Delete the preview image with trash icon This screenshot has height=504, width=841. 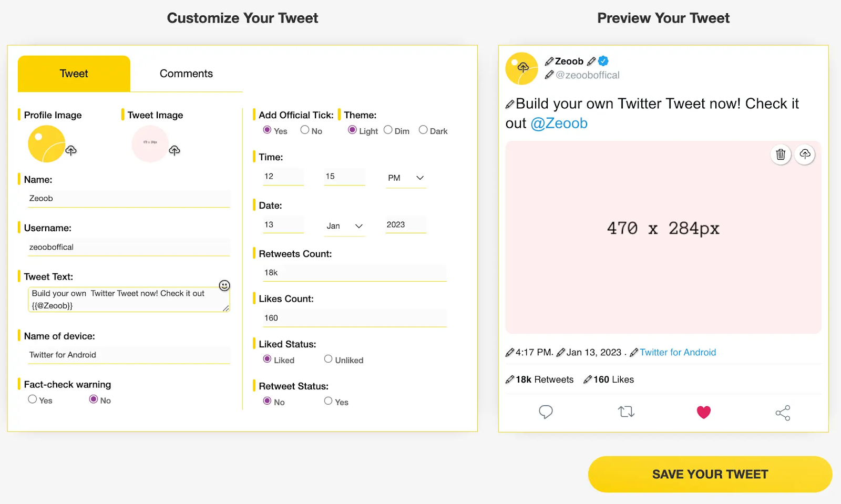[x=781, y=155]
